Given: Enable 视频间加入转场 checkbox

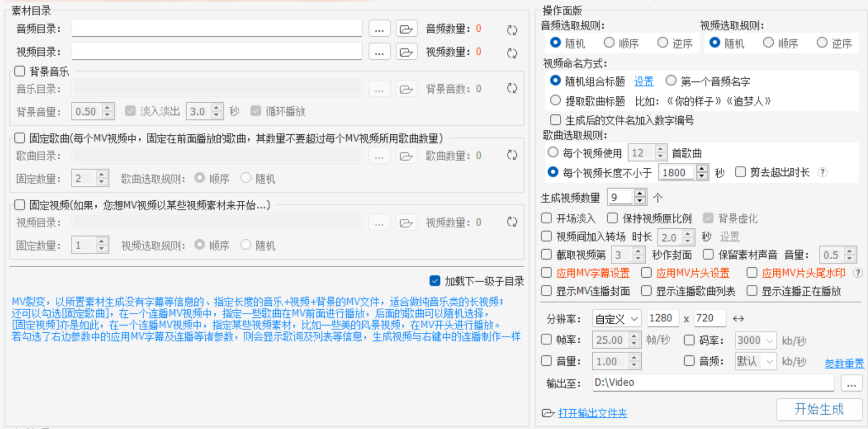Looking at the screenshot, I should pos(547,237).
